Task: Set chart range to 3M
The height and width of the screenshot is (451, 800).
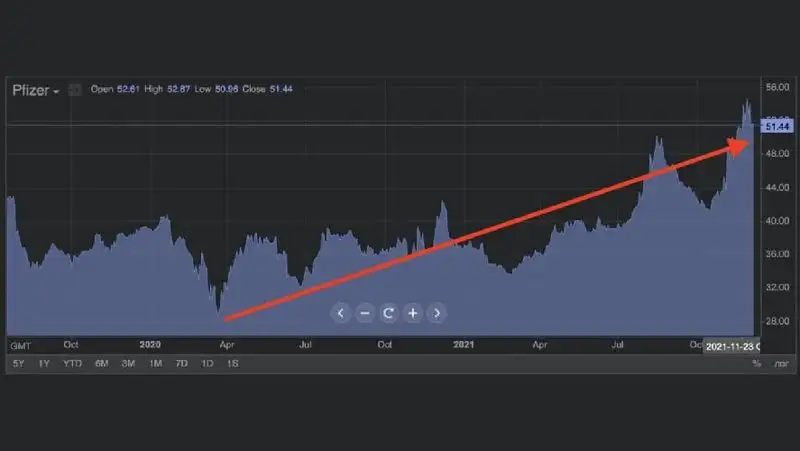Action: [128, 363]
